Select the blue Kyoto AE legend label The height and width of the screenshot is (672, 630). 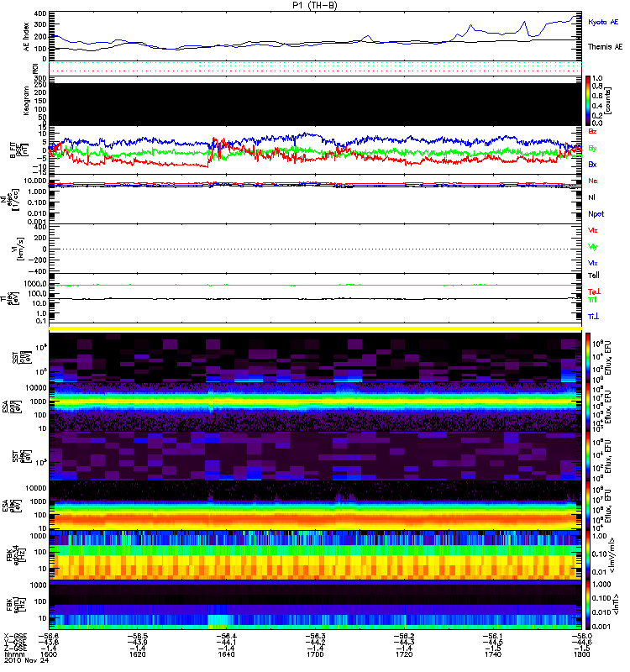603,22
